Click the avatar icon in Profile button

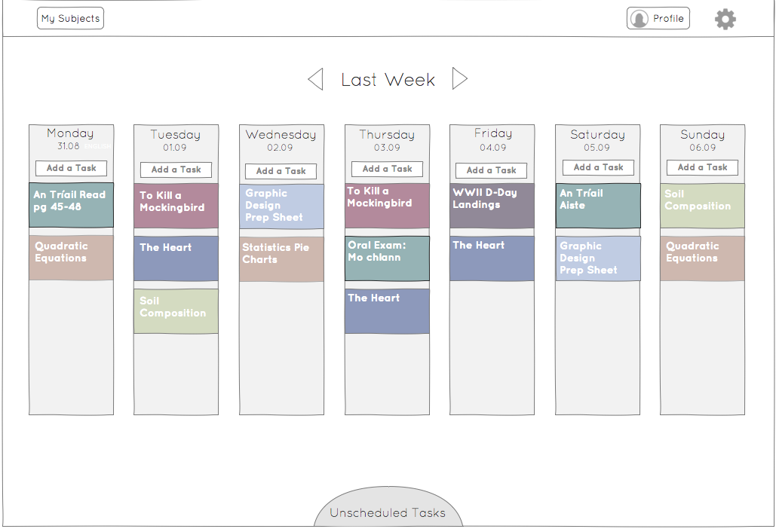639,19
